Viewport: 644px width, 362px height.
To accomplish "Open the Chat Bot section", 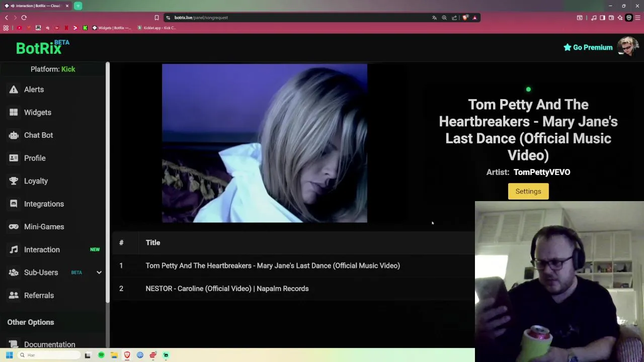I will 38,135.
